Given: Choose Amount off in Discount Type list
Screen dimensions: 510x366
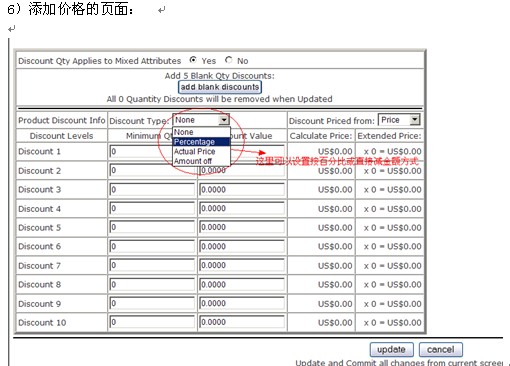Looking at the screenshot, I should [201, 161].
